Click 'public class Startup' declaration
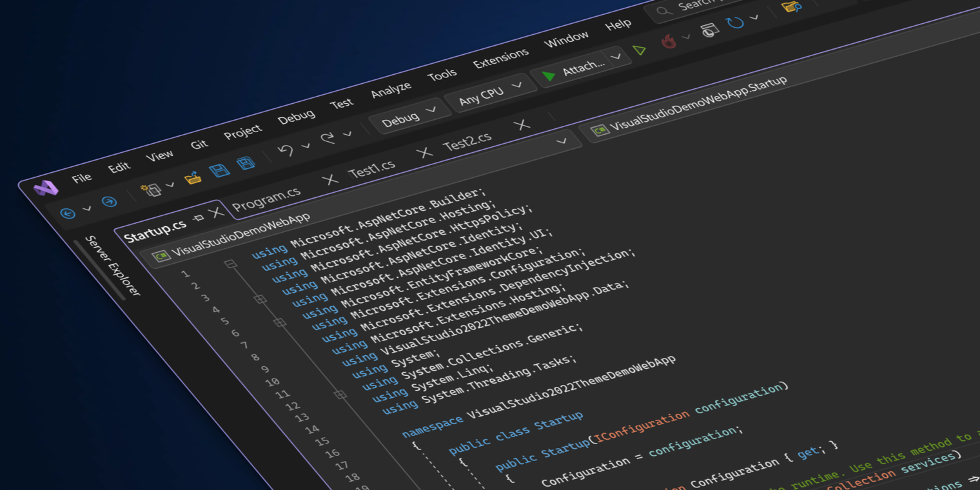 coord(516,432)
